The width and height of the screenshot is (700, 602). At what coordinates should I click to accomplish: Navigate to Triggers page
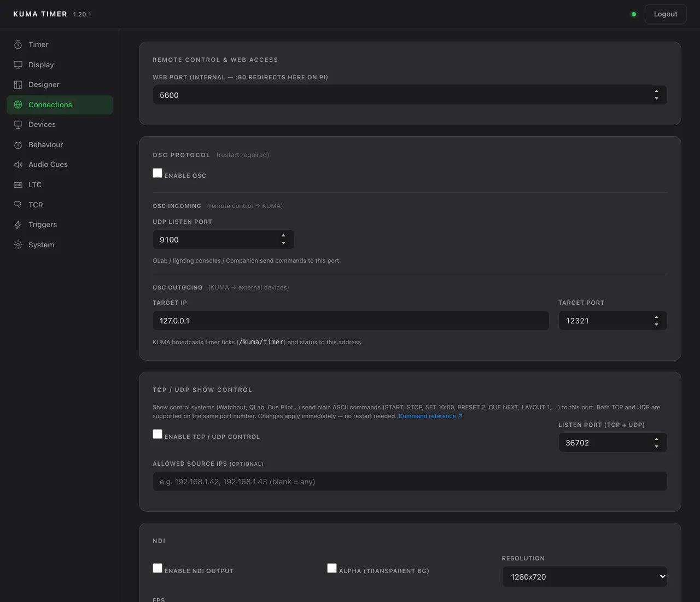coord(60,225)
